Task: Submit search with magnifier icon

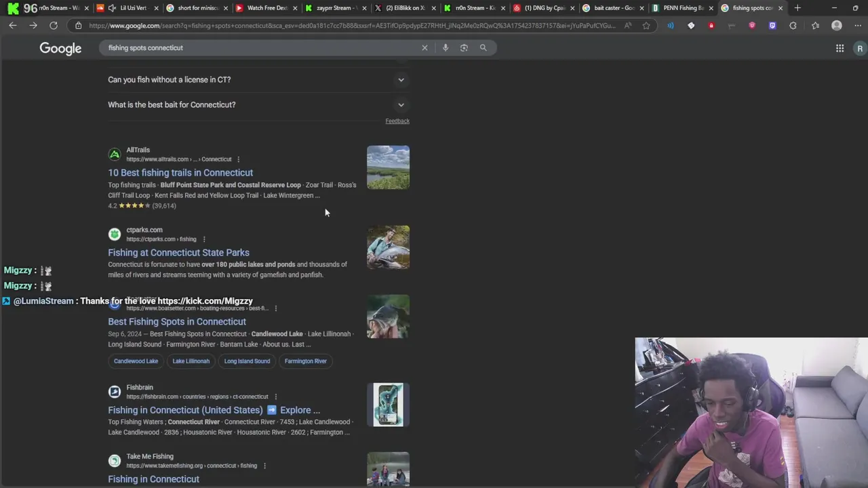Action: 484,47
